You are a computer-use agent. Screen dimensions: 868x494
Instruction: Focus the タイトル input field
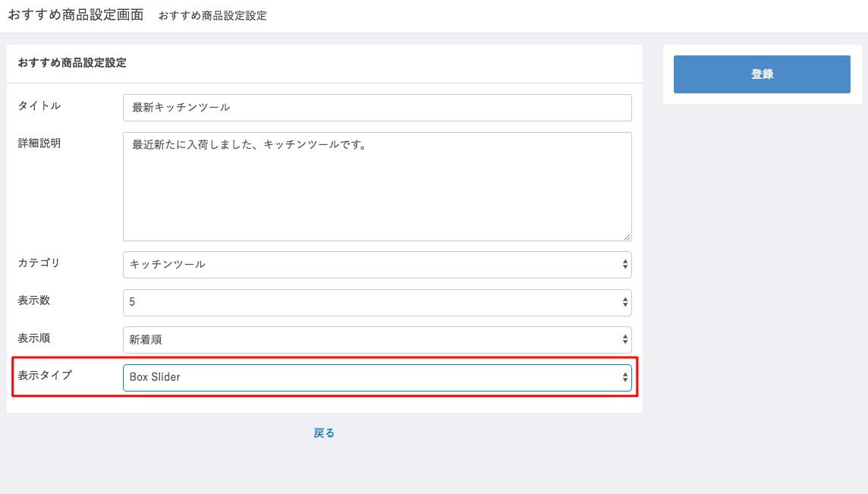tap(377, 108)
